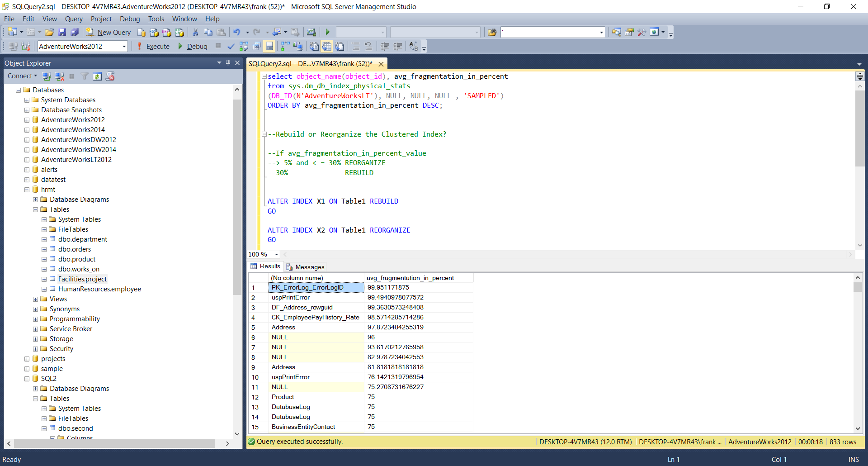This screenshot has width=868, height=466.
Task: Execute the current query
Action: [154, 46]
